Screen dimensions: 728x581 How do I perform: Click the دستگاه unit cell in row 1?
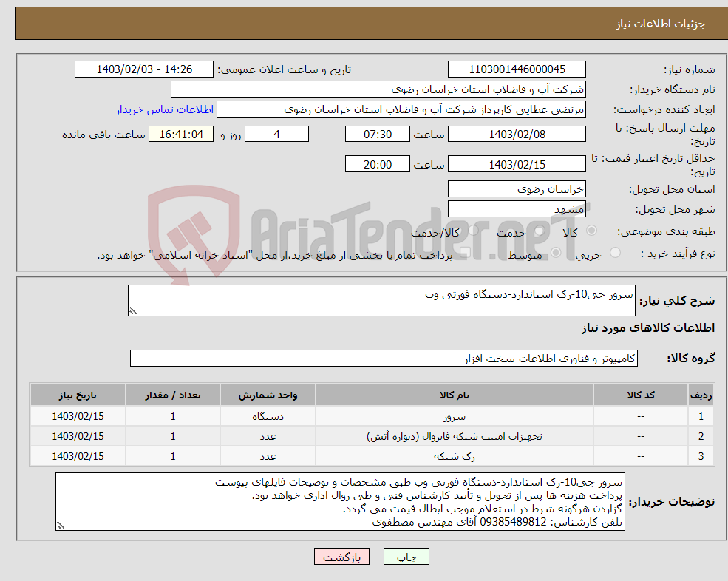(x=268, y=416)
